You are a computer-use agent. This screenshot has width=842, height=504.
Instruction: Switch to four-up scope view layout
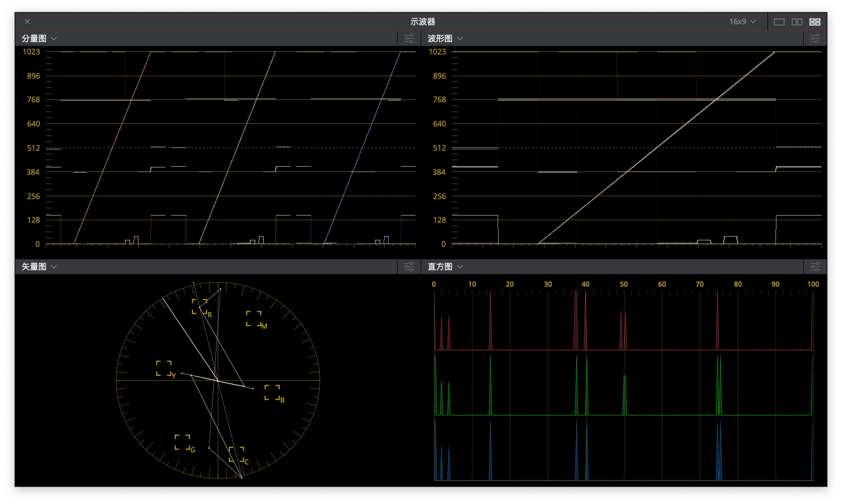(815, 22)
